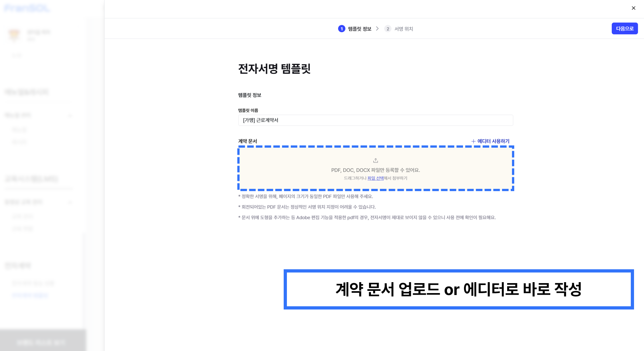Select the 템플릿 정보 step label
This screenshot has height=351, width=644.
pos(360,29)
